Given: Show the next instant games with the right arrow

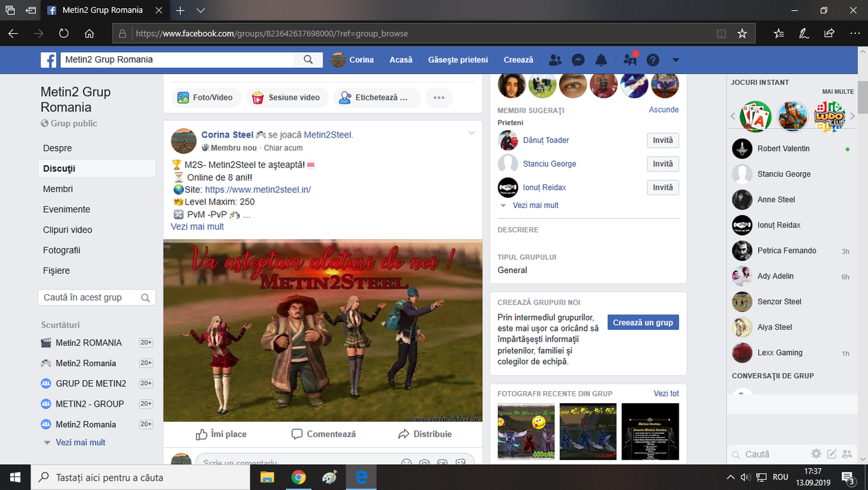Looking at the screenshot, I should tap(853, 117).
